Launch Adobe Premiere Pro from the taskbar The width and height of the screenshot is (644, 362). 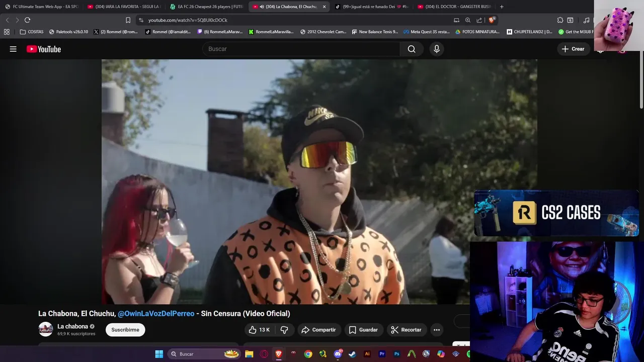382,354
